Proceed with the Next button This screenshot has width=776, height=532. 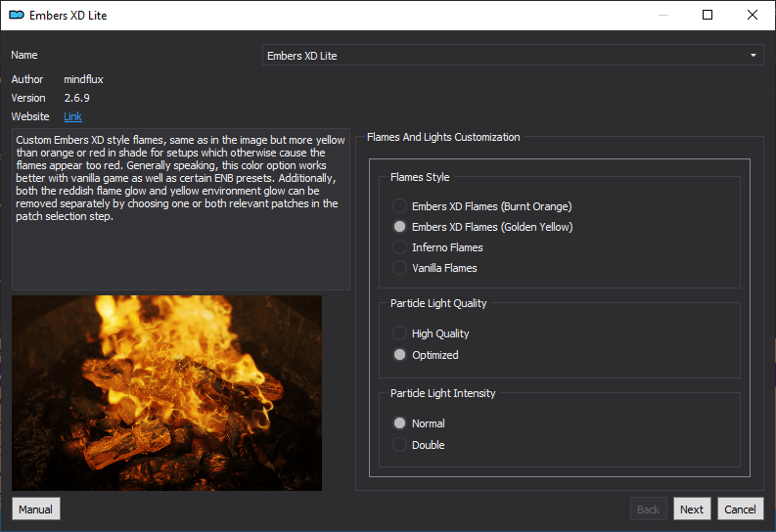(692, 510)
